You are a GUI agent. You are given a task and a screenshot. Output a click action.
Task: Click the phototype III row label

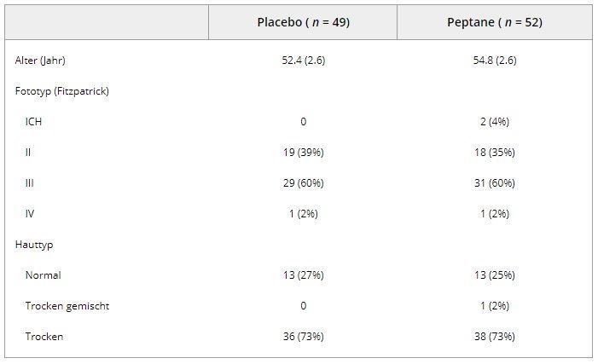[30, 183]
